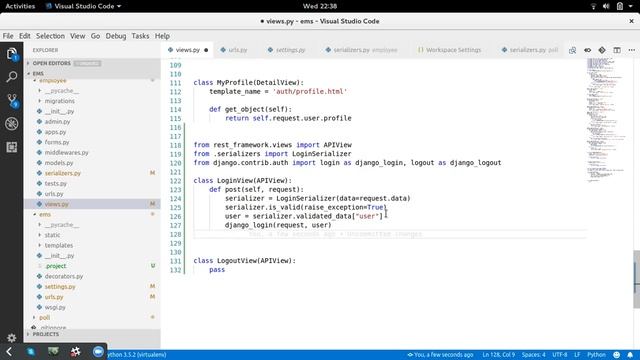
Task: Open wsgi.py in explorer tree
Action: coord(55,307)
